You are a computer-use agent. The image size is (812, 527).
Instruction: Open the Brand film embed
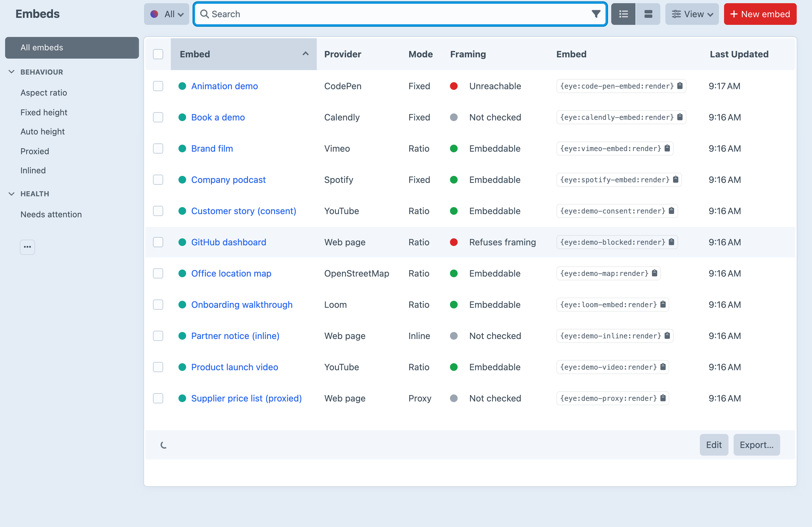[212, 148]
